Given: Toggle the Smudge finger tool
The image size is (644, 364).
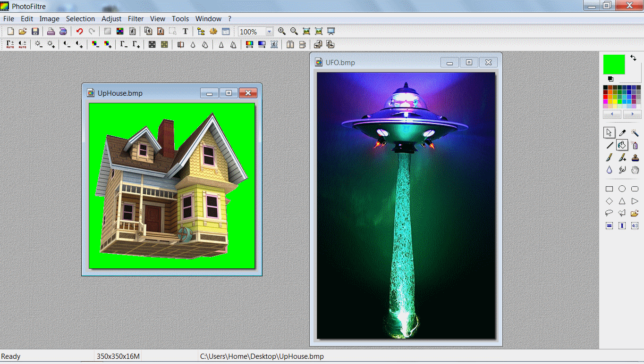Looking at the screenshot, I should [x=622, y=170].
